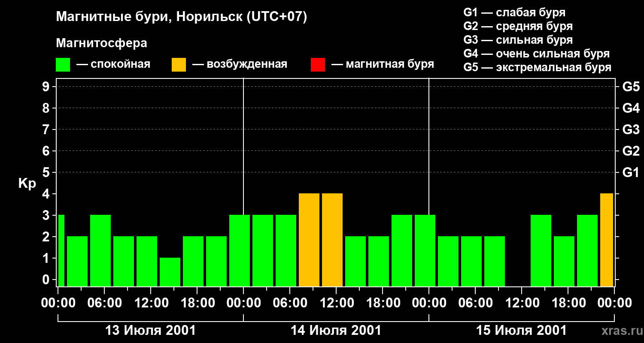The width and height of the screenshot is (644, 343).
Task: Select the 'G4 — очень сильная буря' legend line
Action: point(537,54)
